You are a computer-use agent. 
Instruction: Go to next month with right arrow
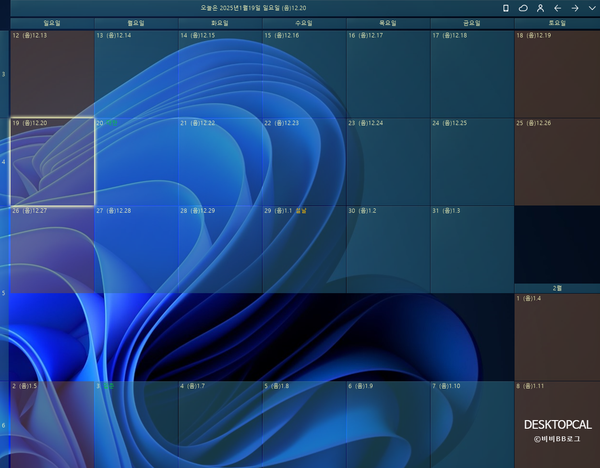coord(575,8)
